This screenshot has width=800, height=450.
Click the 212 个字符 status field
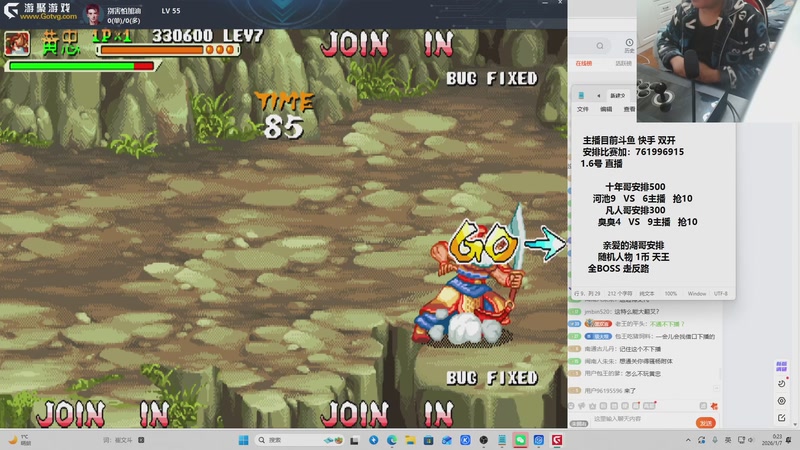click(619, 294)
